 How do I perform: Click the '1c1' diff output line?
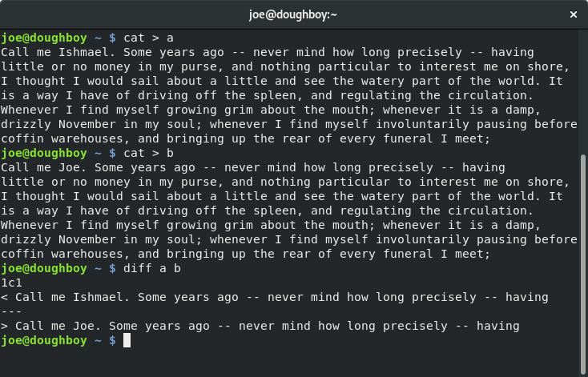tap(11, 283)
